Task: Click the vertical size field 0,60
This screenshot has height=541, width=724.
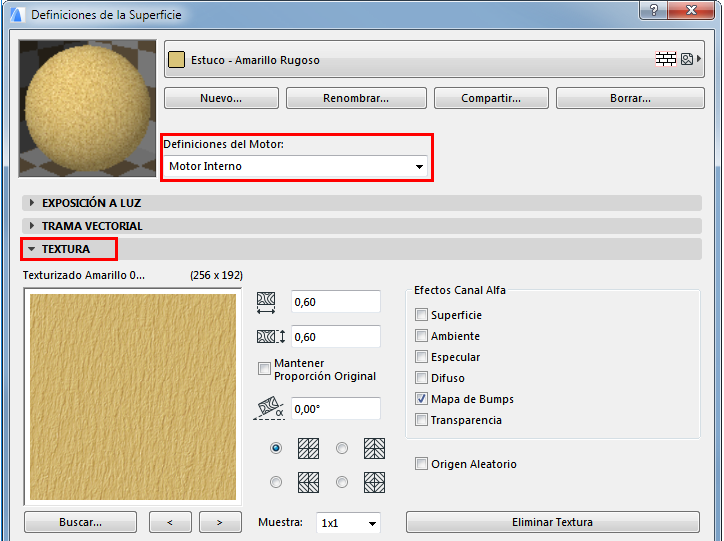Action: pyautogui.click(x=336, y=337)
